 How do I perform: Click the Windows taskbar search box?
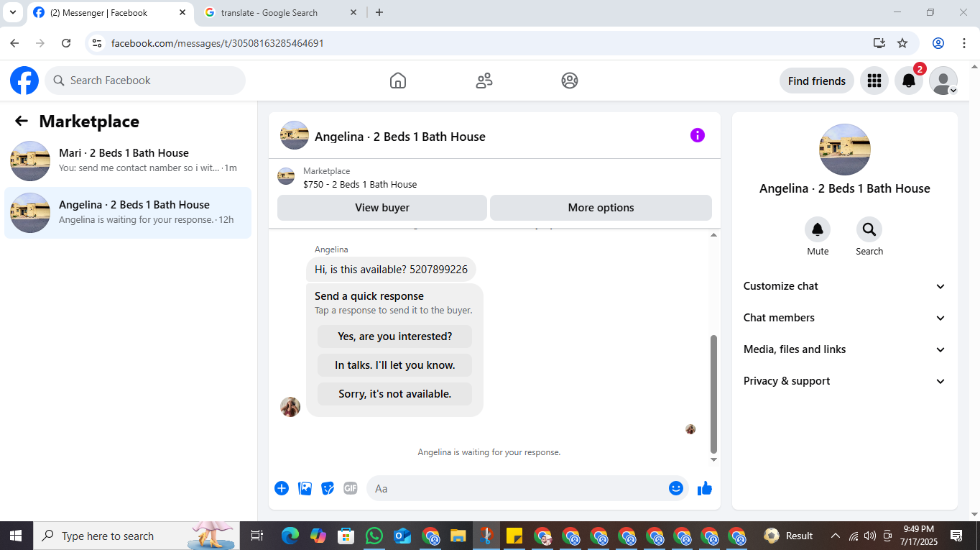coord(137,536)
